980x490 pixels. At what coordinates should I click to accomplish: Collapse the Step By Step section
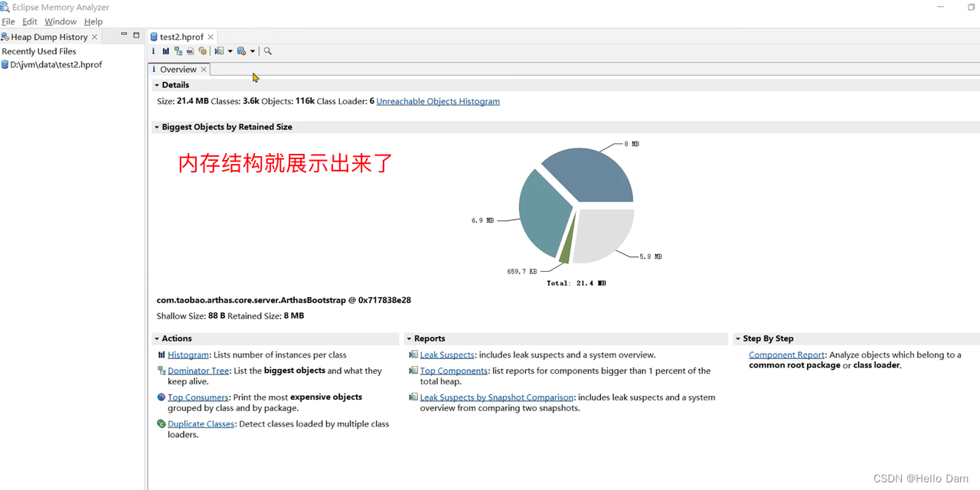tap(737, 338)
